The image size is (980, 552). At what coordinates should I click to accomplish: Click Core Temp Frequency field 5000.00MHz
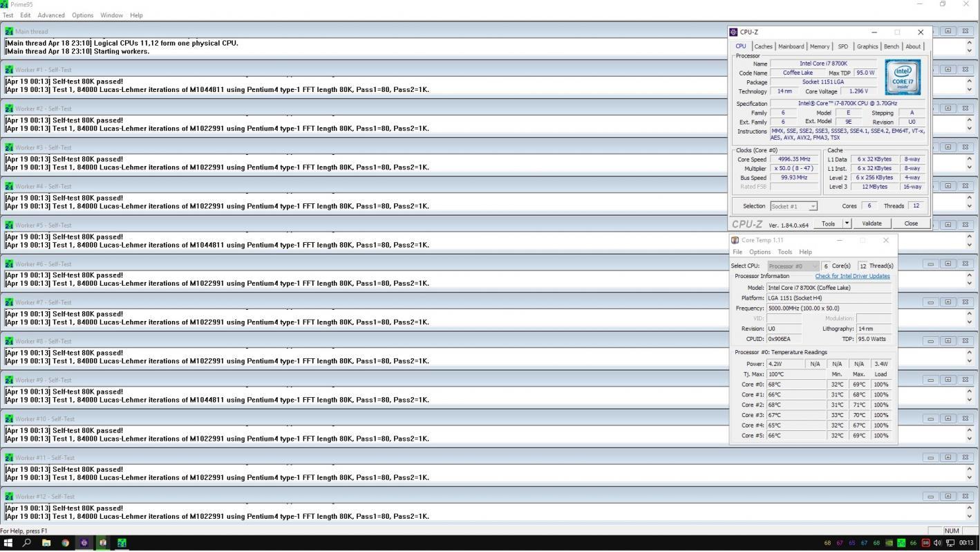click(829, 309)
